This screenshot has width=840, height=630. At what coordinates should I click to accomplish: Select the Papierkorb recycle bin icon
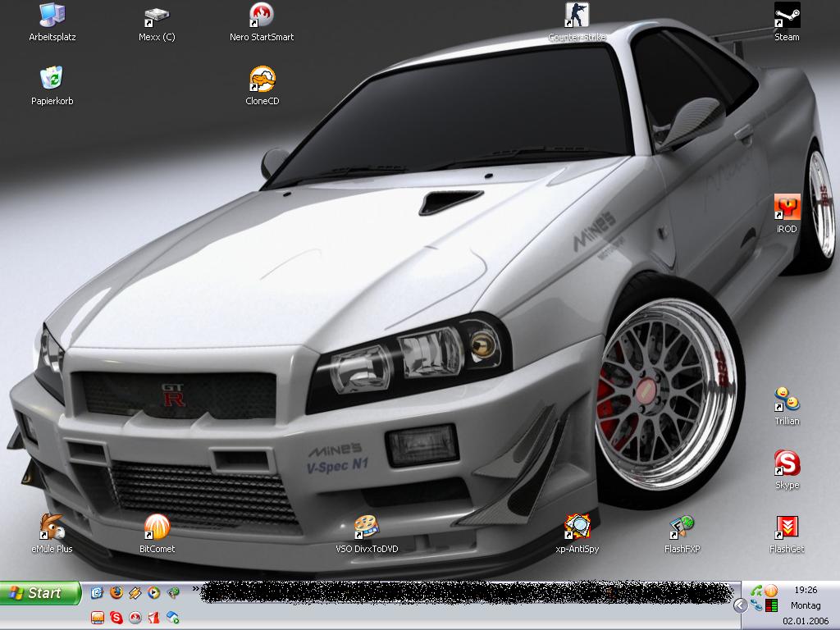[52, 79]
